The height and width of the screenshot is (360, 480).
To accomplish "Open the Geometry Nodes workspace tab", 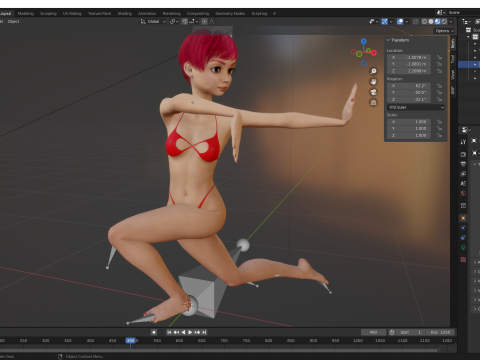I will (x=230, y=14).
